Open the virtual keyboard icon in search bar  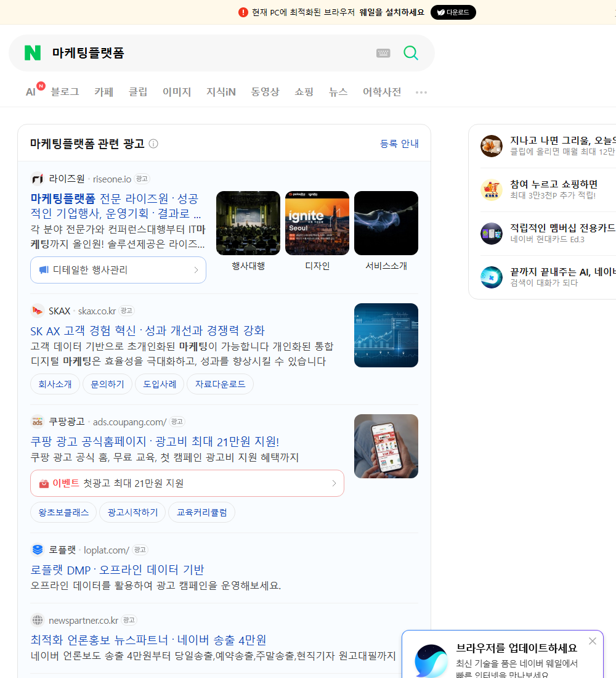(x=383, y=53)
